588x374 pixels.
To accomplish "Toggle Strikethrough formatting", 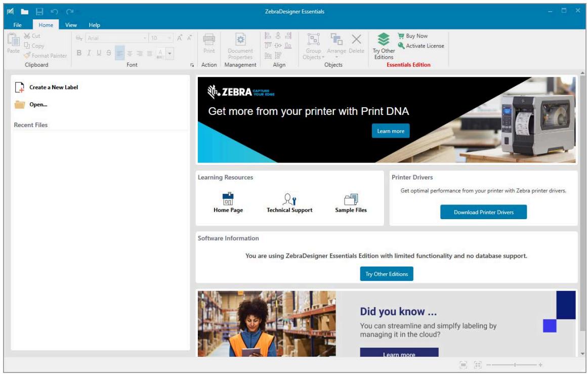I will 108,53.
